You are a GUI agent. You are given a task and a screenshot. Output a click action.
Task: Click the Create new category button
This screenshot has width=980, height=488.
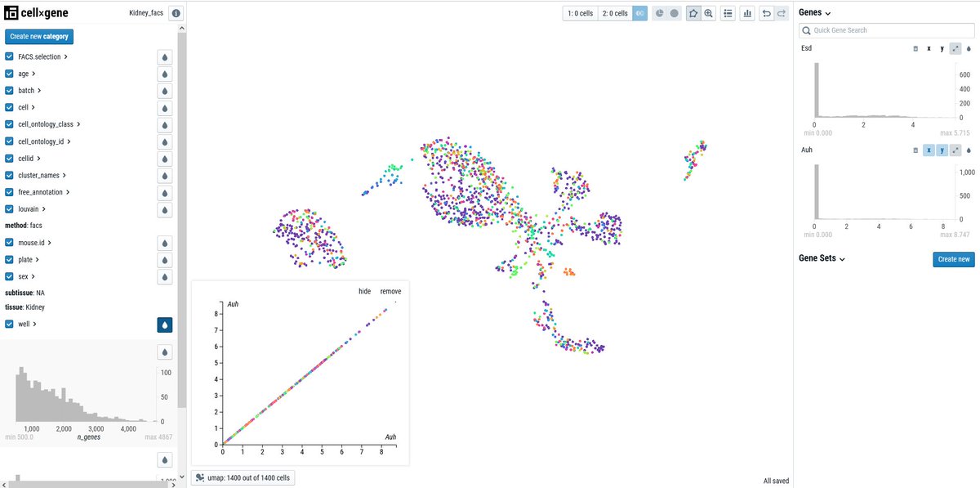(x=38, y=36)
